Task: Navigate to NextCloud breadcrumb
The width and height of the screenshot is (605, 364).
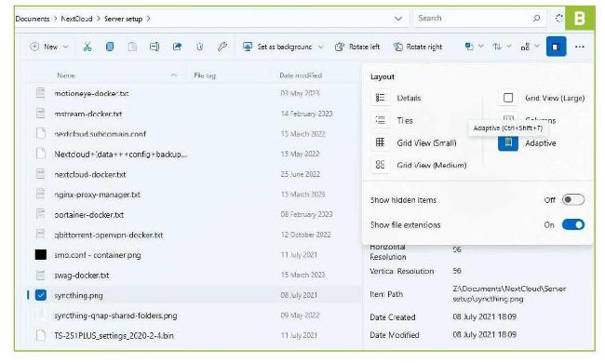Action: pos(76,19)
